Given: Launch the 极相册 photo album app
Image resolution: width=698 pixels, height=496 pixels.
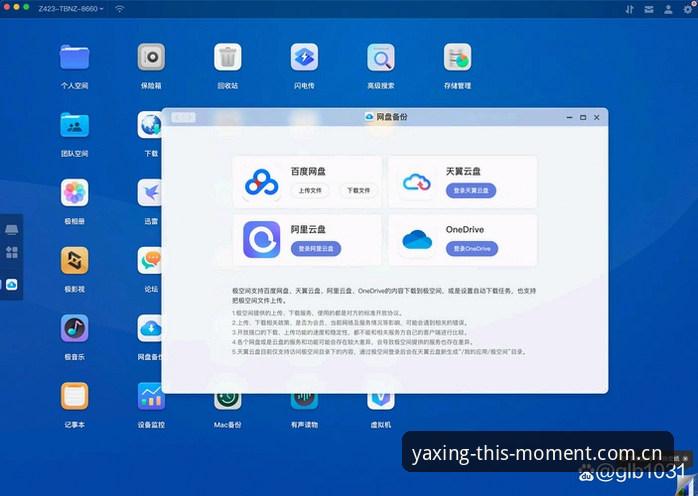Looking at the screenshot, I should pos(74,193).
